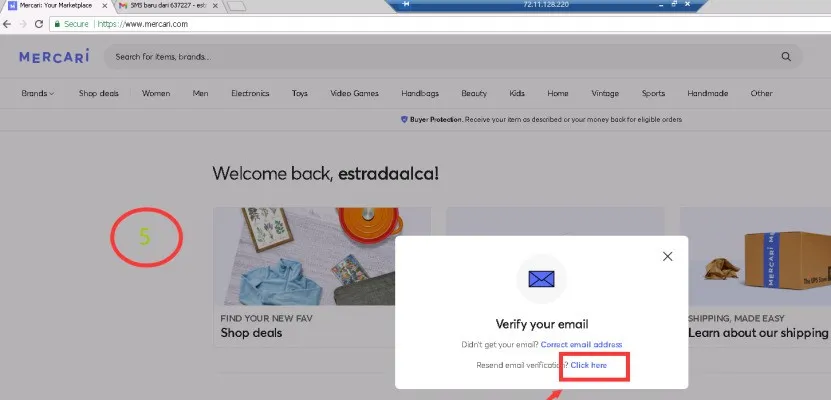Viewport: 831px width, 400px height.
Task: Close the Verify your email dialog
Action: (667, 256)
